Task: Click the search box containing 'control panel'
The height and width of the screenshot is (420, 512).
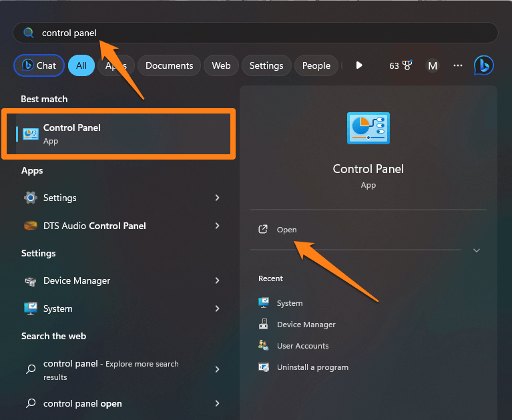Action: [256, 33]
